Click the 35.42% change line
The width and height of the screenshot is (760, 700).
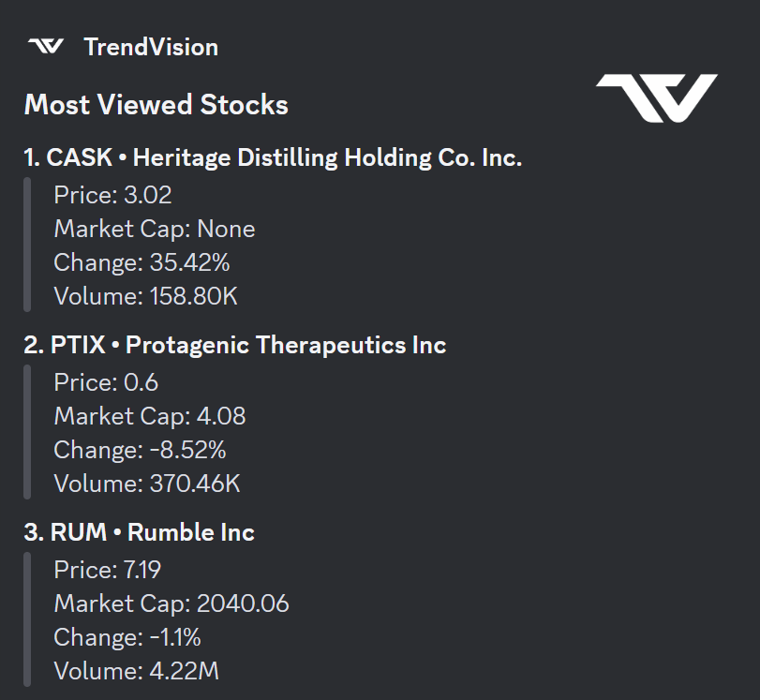click(x=142, y=262)
